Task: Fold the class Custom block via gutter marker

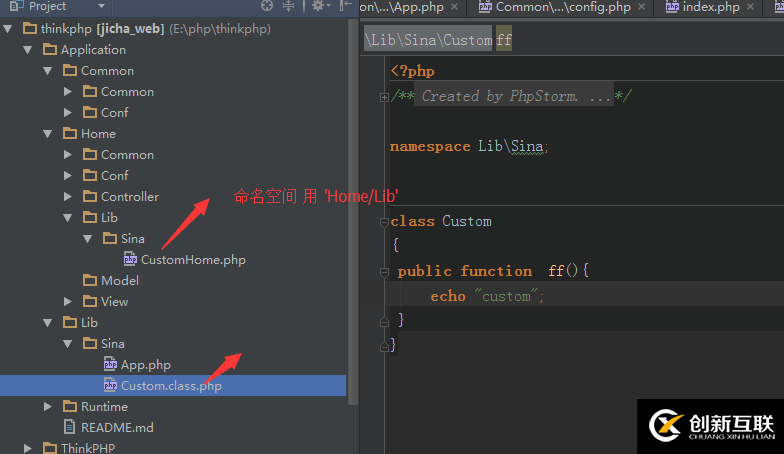Action: pyautogui.click(x=384, y=222)
